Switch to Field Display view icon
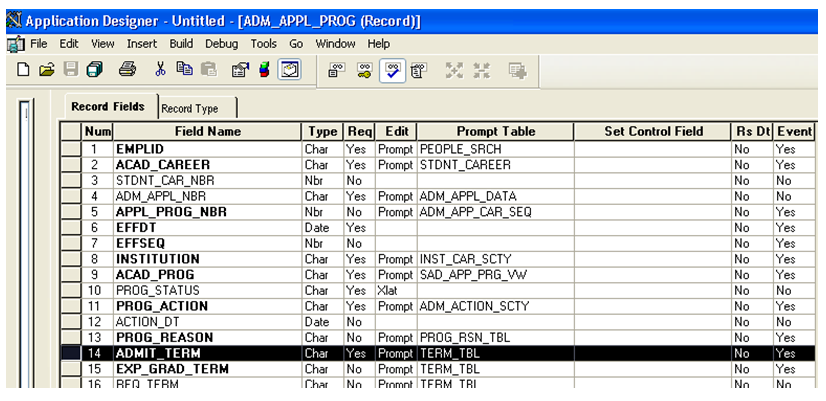Viewport: 826px width, 401px height. [x=336, y=70]
